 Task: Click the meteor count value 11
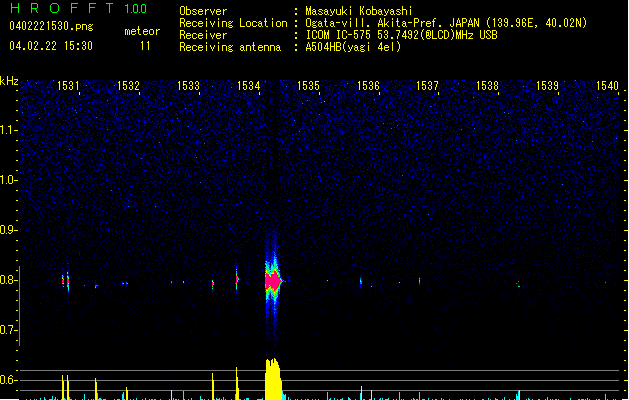pyautogui.click(x=145, y=46)
